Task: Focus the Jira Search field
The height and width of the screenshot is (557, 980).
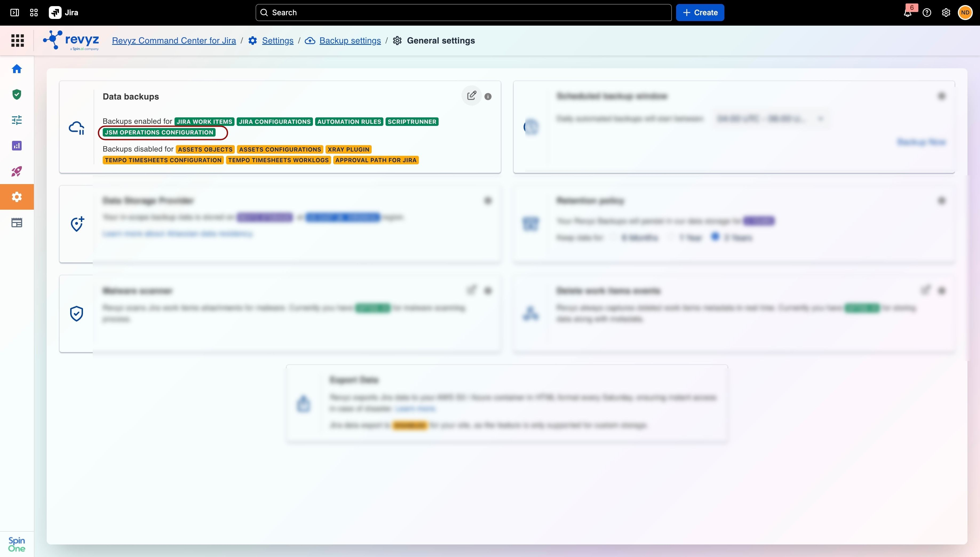Action: pos(463,13)
